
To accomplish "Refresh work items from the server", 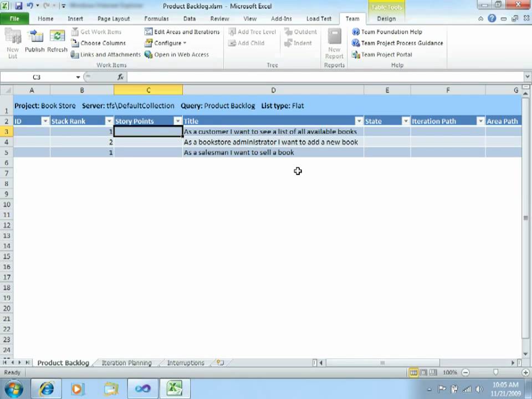I will click(57, 41).
